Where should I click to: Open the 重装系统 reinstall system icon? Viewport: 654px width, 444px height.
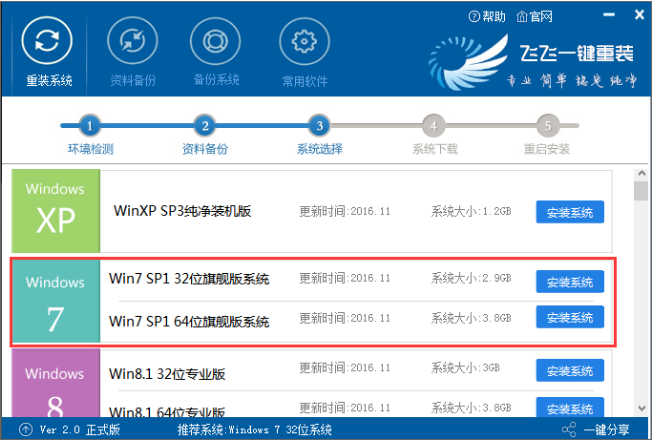[x=47, y=41]
